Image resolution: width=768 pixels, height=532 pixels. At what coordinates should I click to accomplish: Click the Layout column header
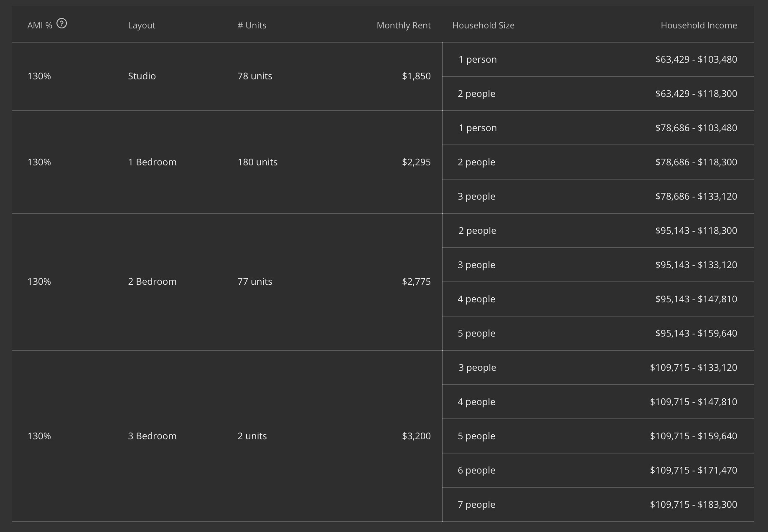click(x=141, y=25)
